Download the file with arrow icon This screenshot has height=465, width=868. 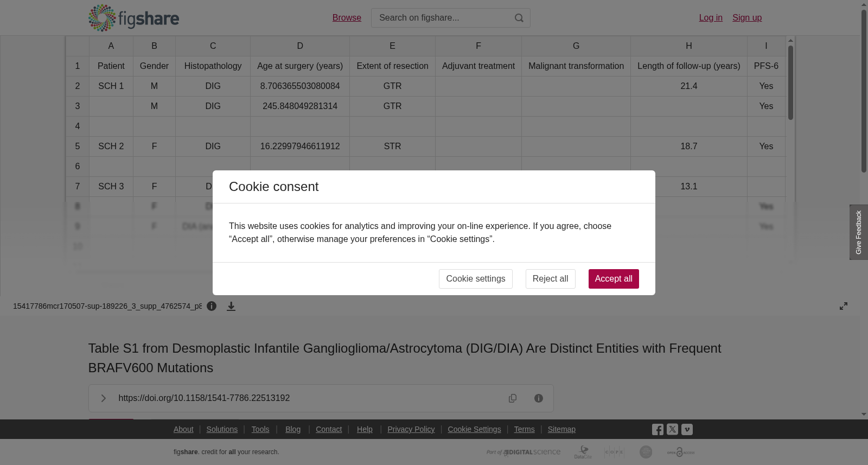(x=231, y=307)
